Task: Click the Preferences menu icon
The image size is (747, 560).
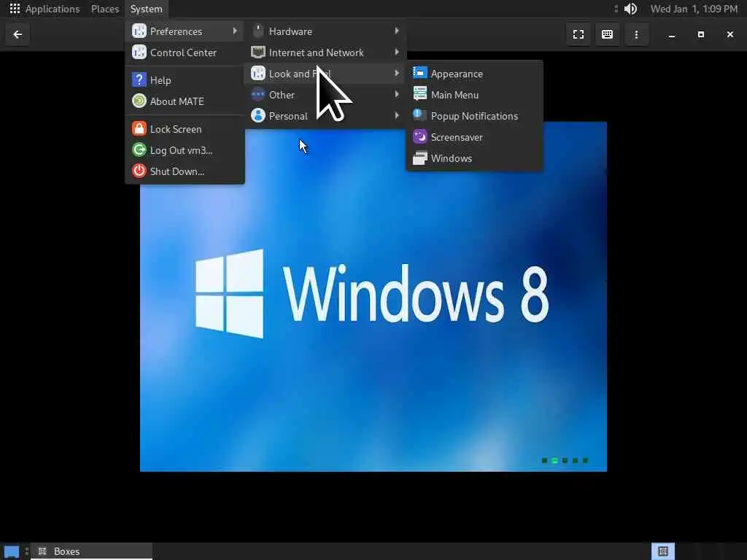Action: coord(139,31)
